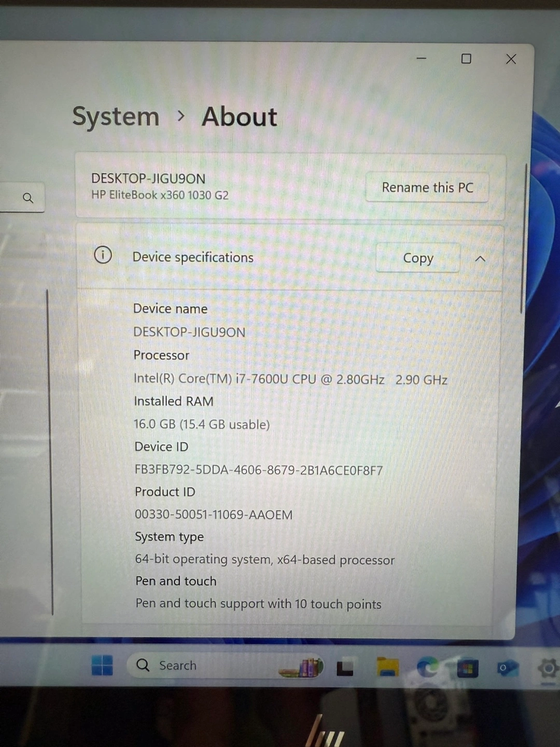Click the Rename this PC button

427,187
